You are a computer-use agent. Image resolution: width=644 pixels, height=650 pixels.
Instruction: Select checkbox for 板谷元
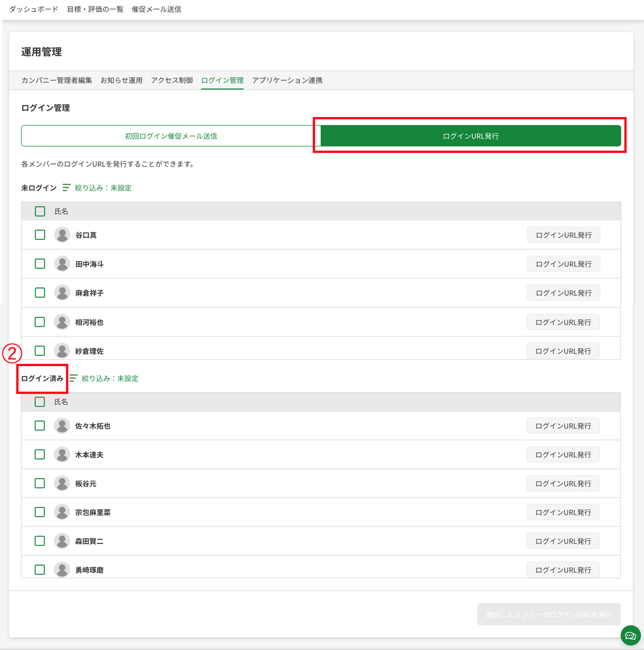tap(40, 483)
